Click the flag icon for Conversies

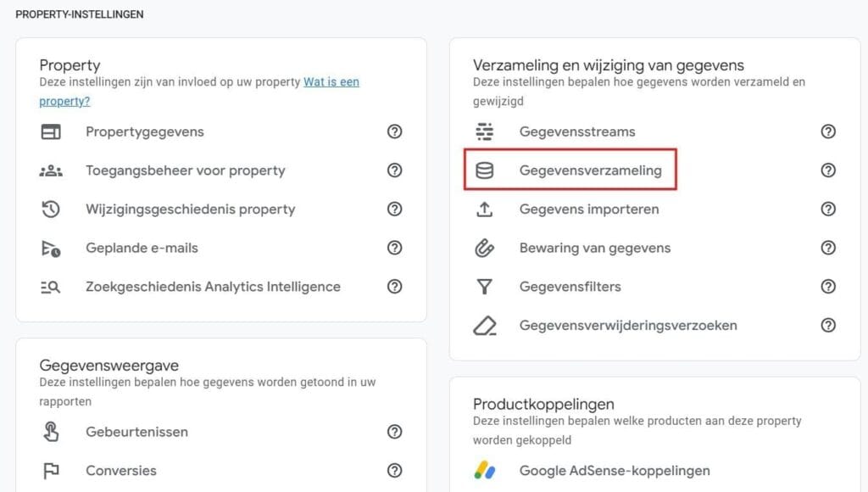(x=49, y=470)
